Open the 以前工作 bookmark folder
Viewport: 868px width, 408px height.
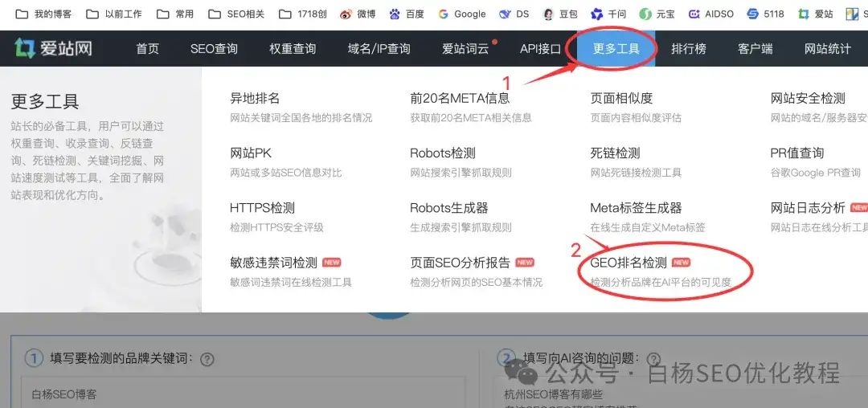click(x=115, y=14)
